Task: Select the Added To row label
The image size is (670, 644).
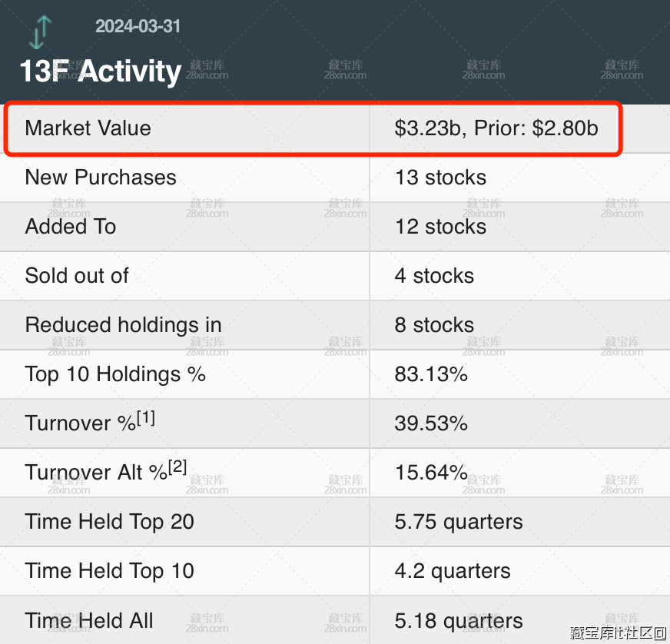Action: click(x=71, y=227)
